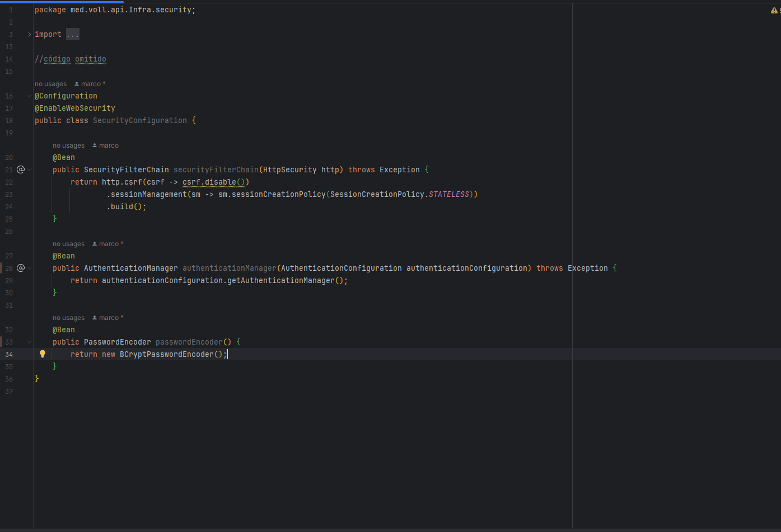Click the bean gutter icon beside securityFilterChain method
Image resolution: width=781 pixels, height=532 pixels.
(21, 170)
